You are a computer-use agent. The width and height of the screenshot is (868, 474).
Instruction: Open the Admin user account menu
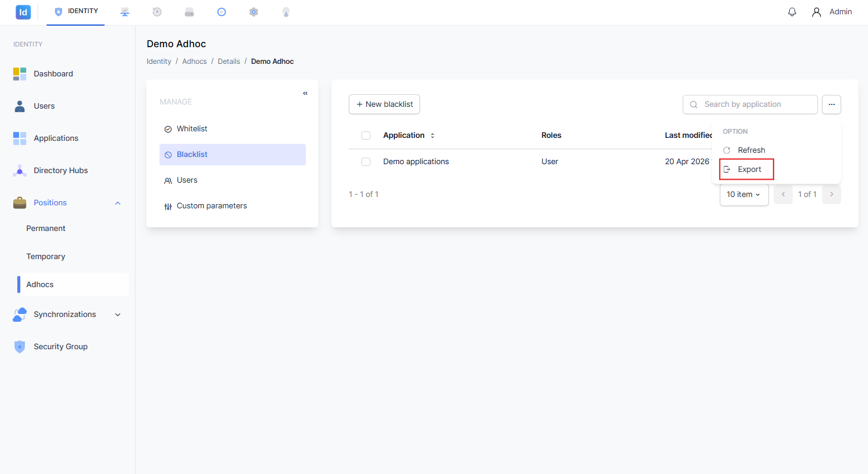click(x=832, y=12)
